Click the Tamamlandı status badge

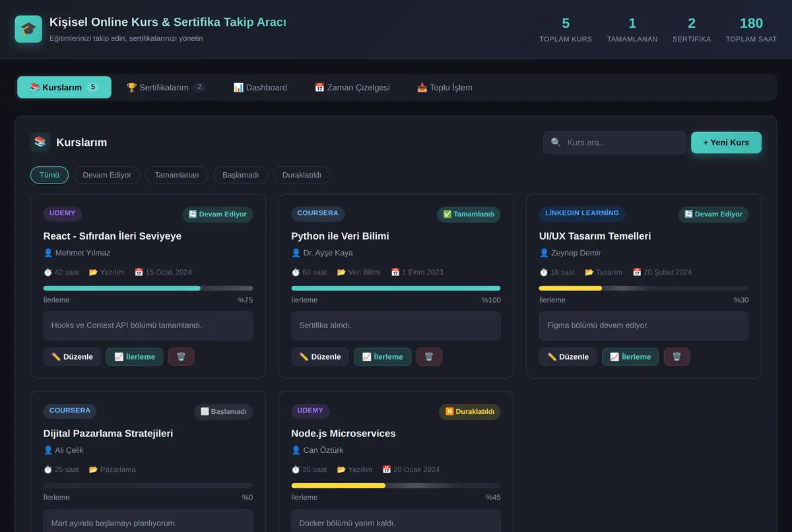point(469,215)
